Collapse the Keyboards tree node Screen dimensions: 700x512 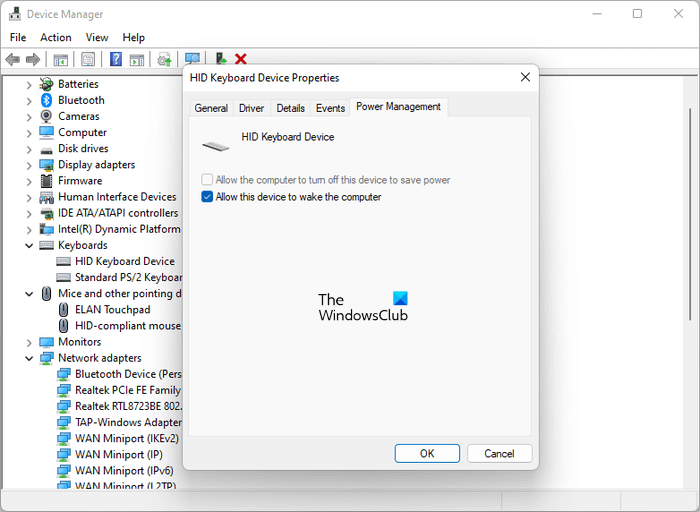coord(29,246)
